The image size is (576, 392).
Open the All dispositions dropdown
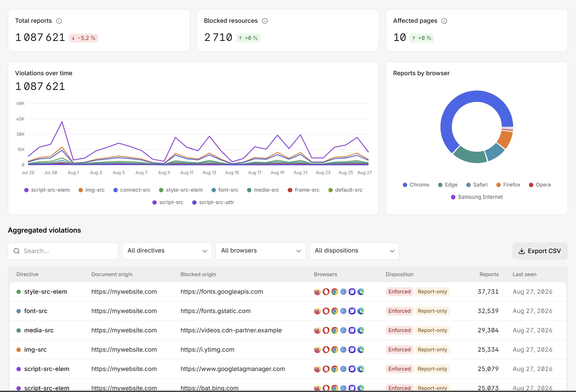point(354,251)
